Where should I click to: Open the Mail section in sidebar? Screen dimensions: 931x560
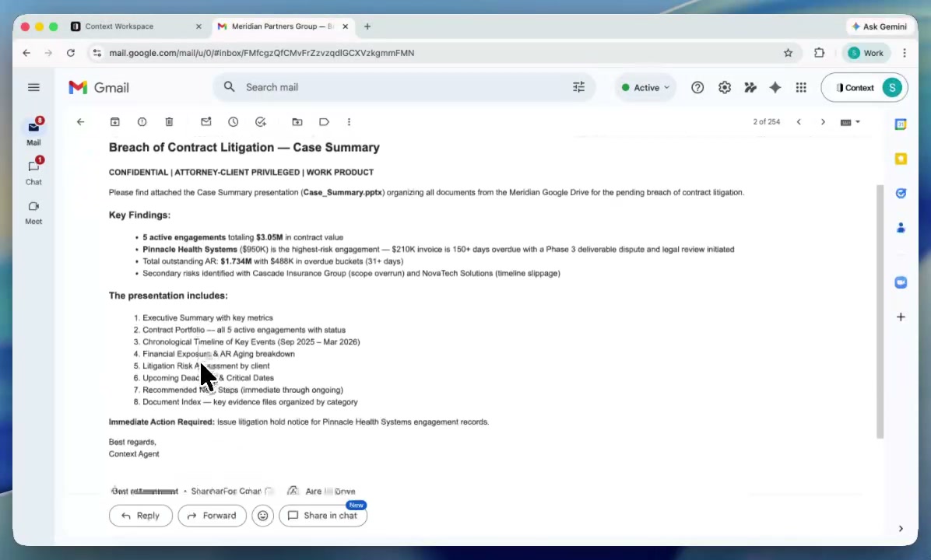[x=33, y=131]
